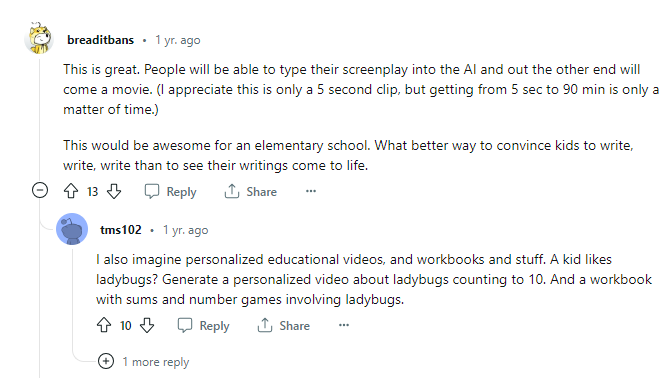Click the vote count 13 on breaditbans comment
Screen dimensions: 667x378
coord(92,192)
